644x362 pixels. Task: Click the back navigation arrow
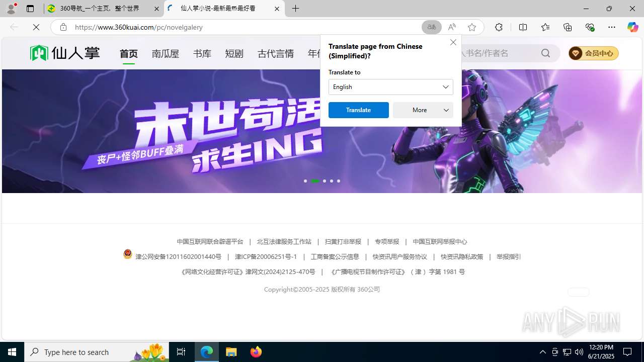pyautogui.click(x=14, y=27)
